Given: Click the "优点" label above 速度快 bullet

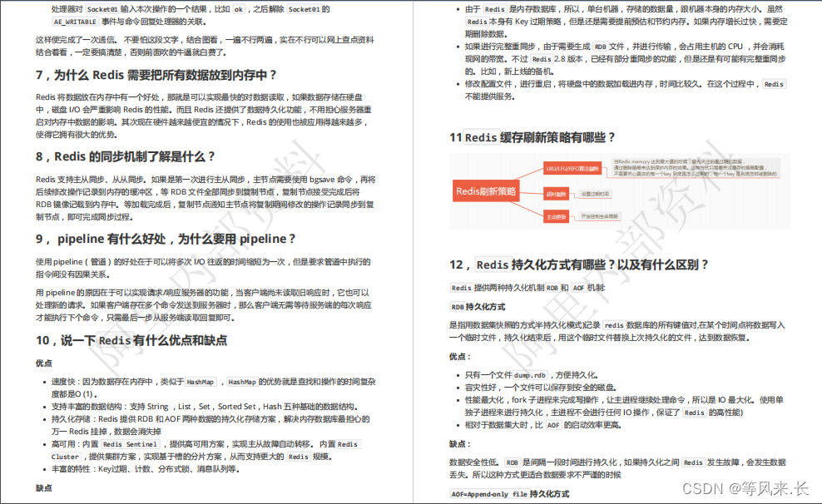Looking at the screenshot, I should point(44,363).
